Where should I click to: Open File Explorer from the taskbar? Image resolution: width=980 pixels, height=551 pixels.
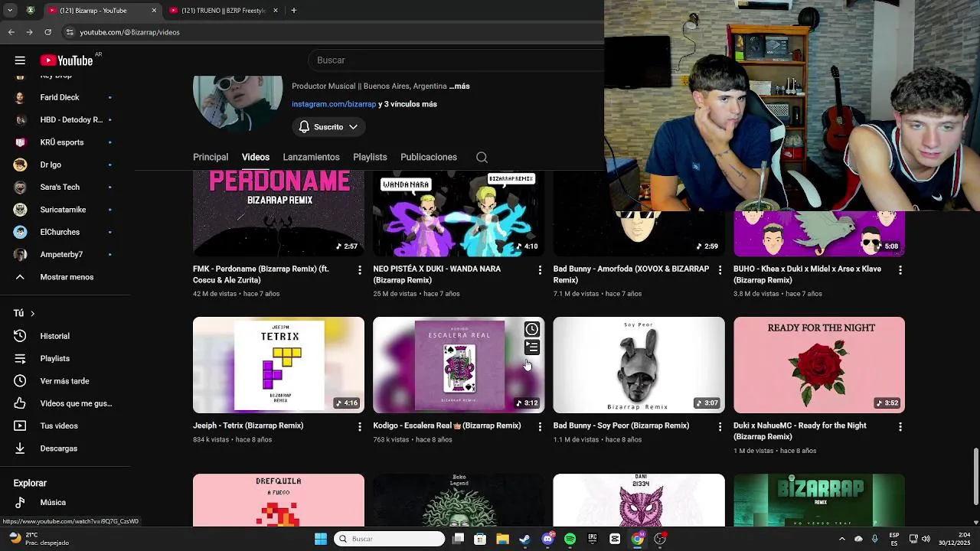click(x=502, y=539)
